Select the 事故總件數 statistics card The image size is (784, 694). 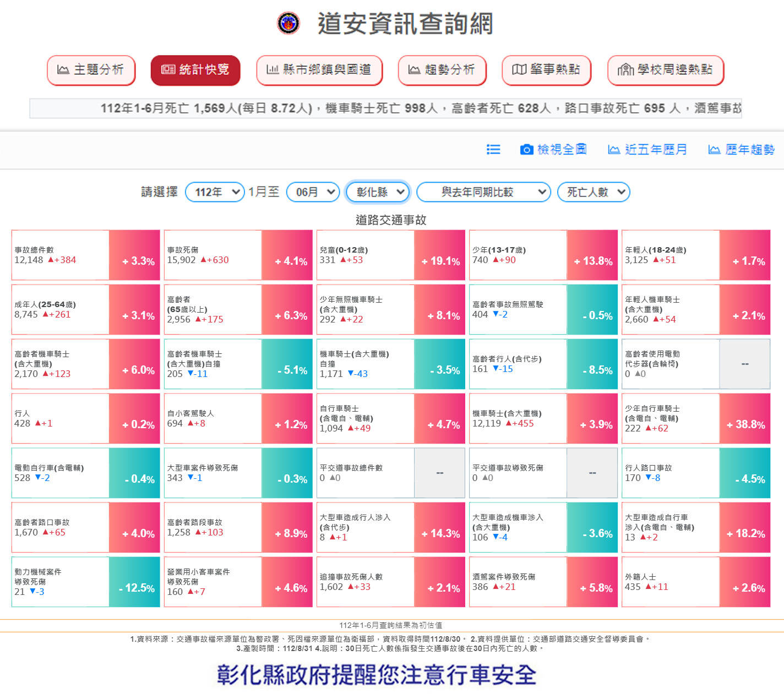tap(61, 255)
